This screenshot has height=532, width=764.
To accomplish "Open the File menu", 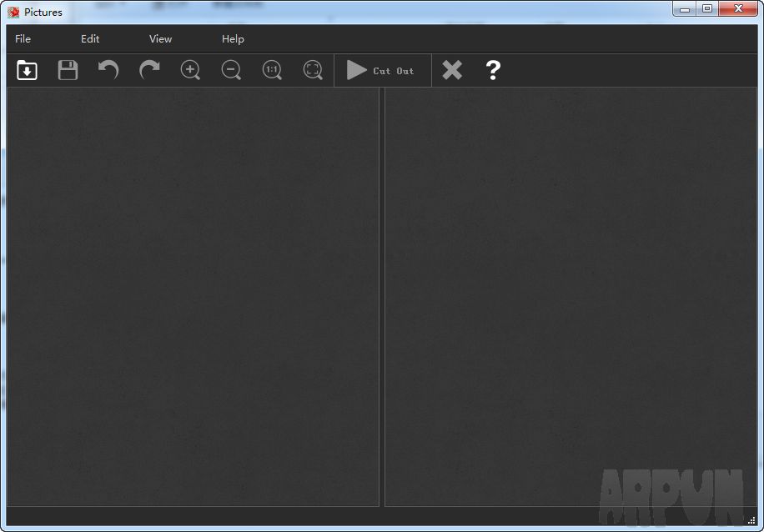I will tap(23, 39).
